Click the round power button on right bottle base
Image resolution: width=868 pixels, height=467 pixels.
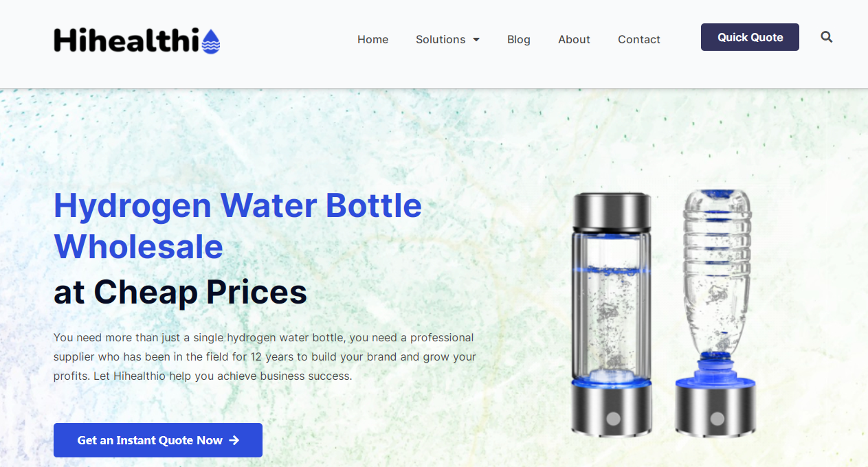click(x=717, y=418)
